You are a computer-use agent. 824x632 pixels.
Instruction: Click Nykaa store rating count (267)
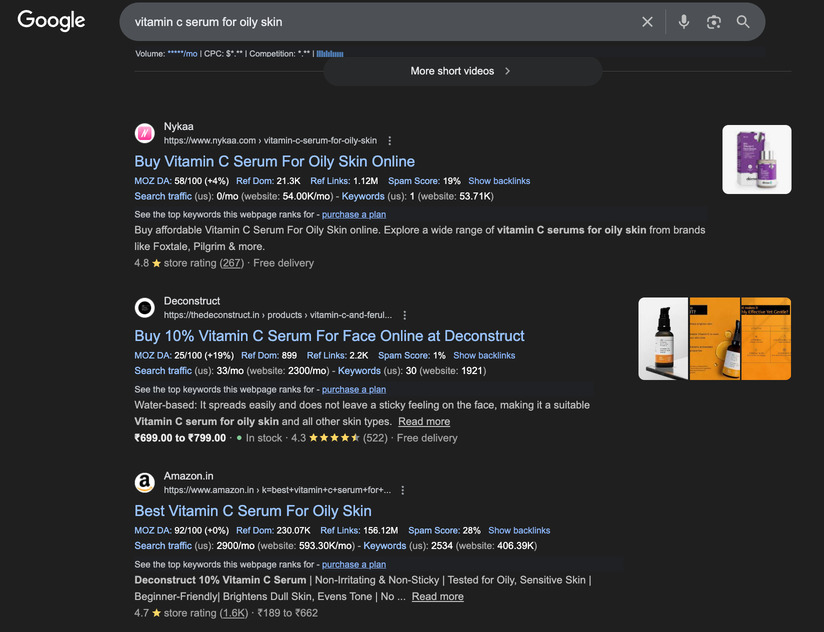(x=232, y=263)
